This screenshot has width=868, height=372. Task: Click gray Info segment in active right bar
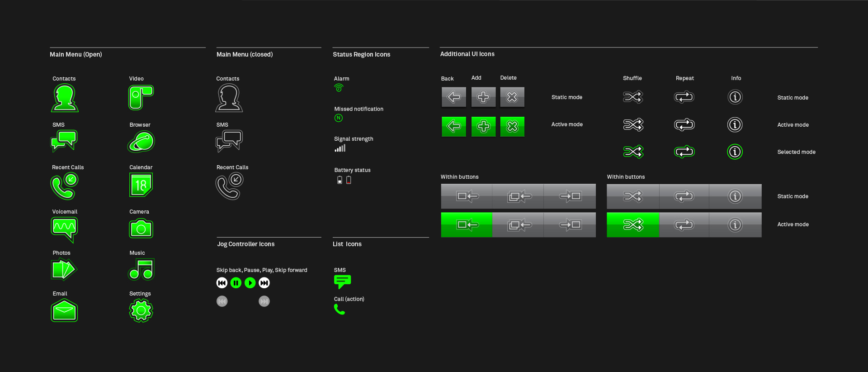coord(736,224)
